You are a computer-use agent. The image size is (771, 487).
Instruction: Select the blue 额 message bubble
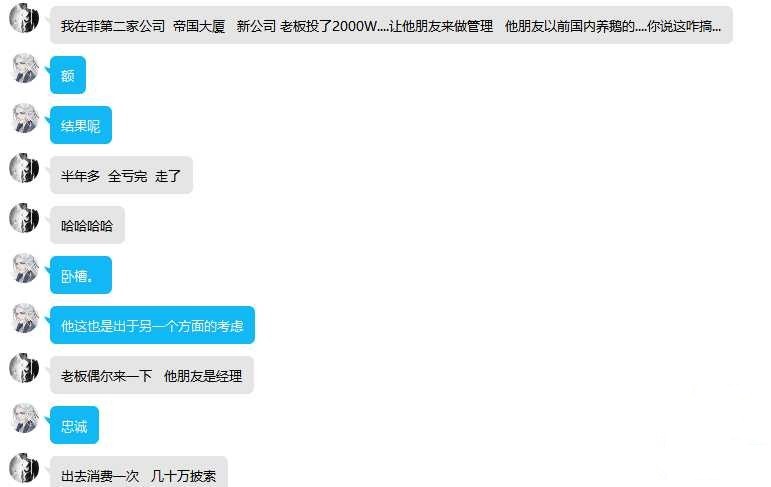click(68, 75)
